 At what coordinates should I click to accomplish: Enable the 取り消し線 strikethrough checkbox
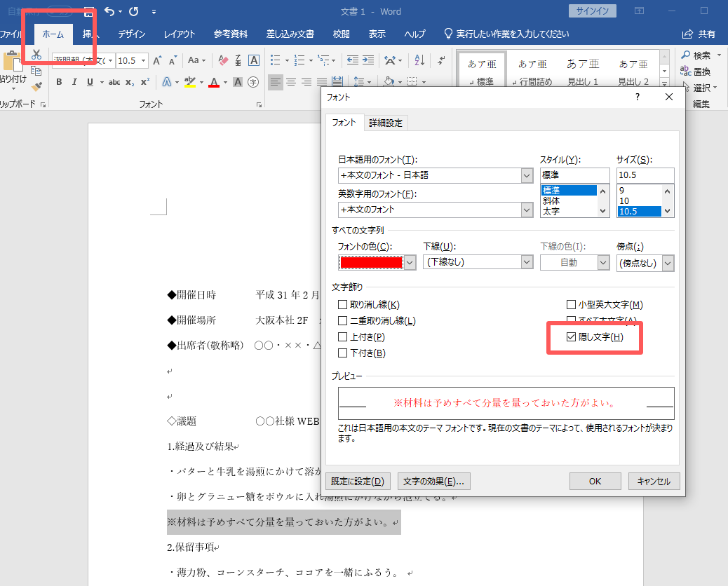(343, 305)
